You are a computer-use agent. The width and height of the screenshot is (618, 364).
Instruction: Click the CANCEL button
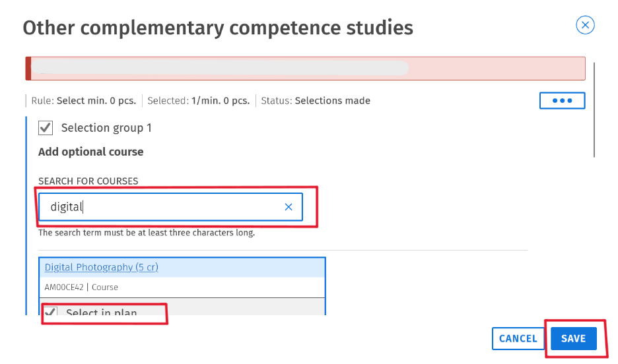(x=518, y=338)
